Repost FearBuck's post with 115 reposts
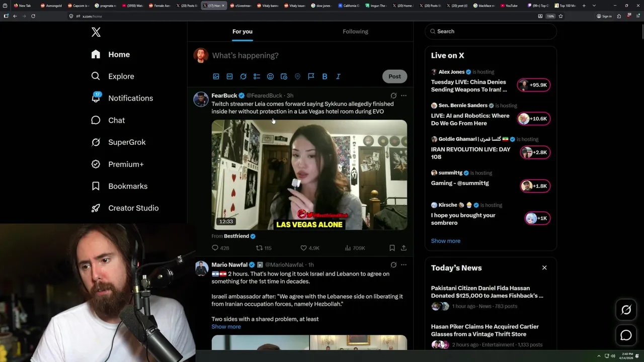Image resolution: width=644 pixels, height=362 pixels. (264, 248)
